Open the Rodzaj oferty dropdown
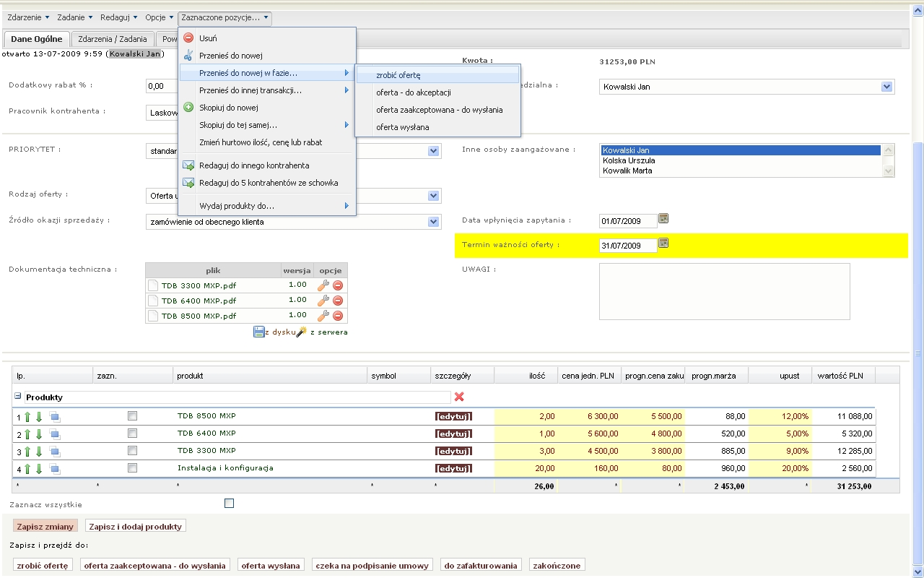Viewport: 924px width, 578px height. 433,196
